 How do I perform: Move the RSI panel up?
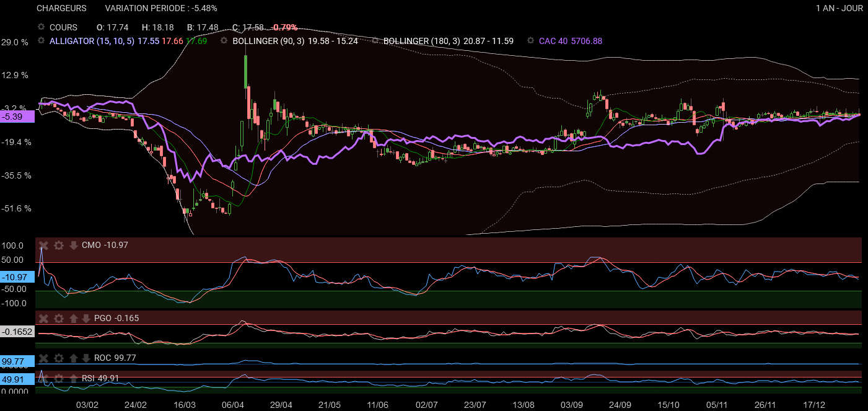pyautogui.click(x=74, y=378)
